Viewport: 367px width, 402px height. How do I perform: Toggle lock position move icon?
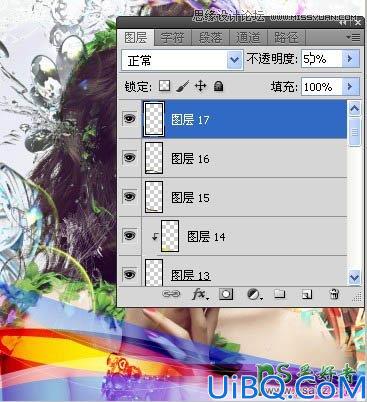point(200,86)
